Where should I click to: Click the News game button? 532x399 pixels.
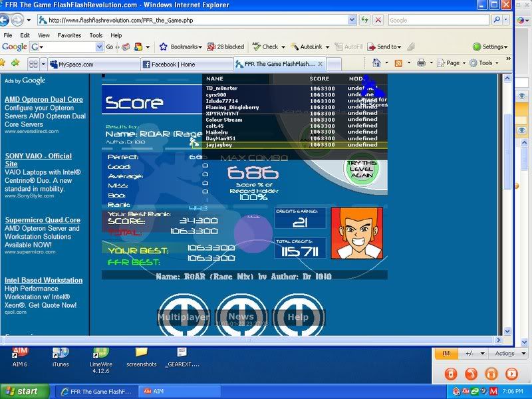[241, 317]
